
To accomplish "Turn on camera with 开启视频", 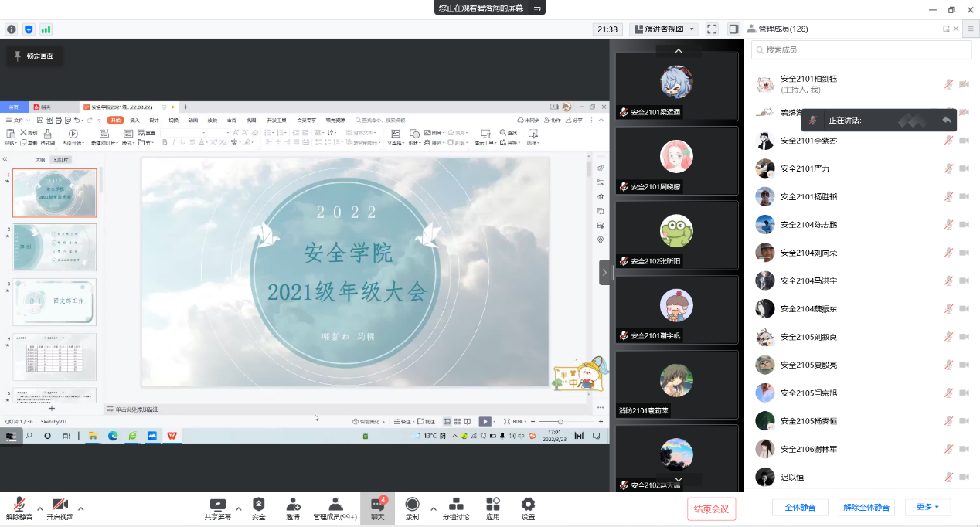I will 60,505.
